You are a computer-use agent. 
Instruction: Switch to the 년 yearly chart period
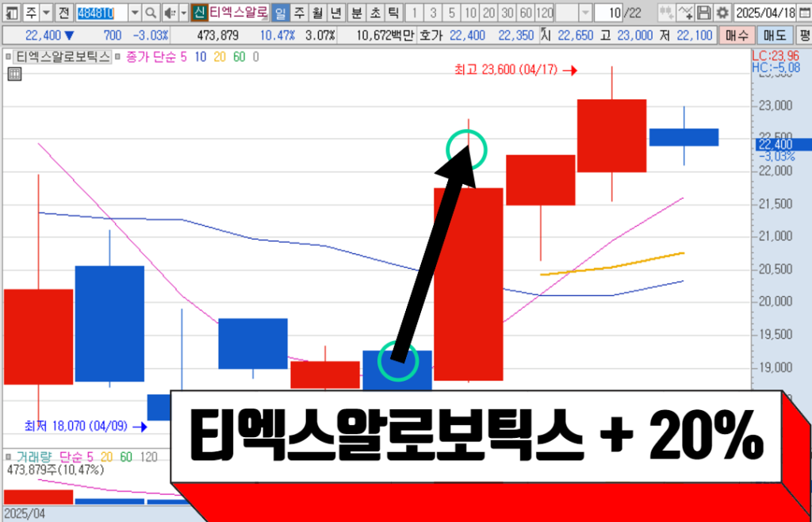[x=335, y=12]
